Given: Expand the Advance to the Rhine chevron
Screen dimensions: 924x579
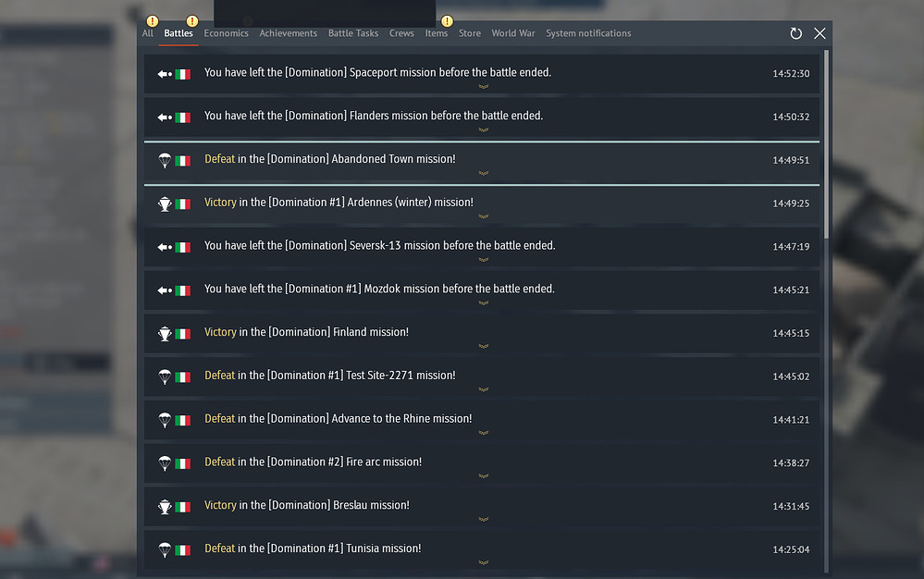Looking at the screenshot, I should pyautogui.click(x=483, y=433).
